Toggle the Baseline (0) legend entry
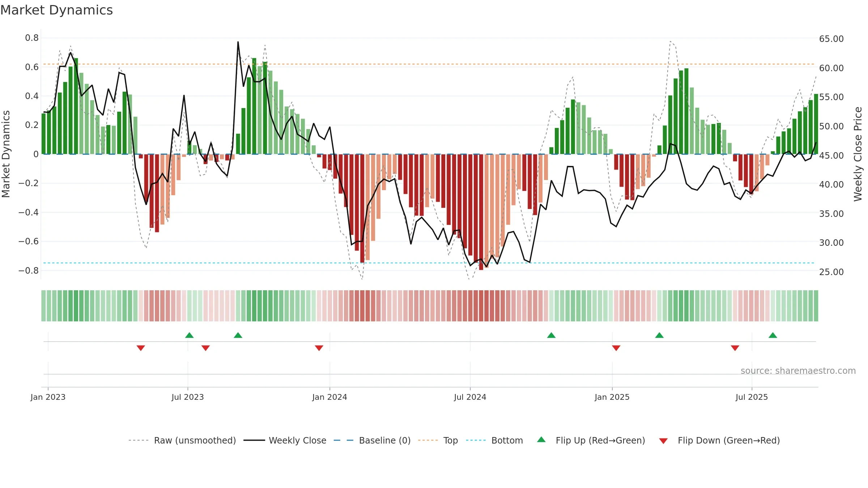868x488 pixels. coord(372,440)
